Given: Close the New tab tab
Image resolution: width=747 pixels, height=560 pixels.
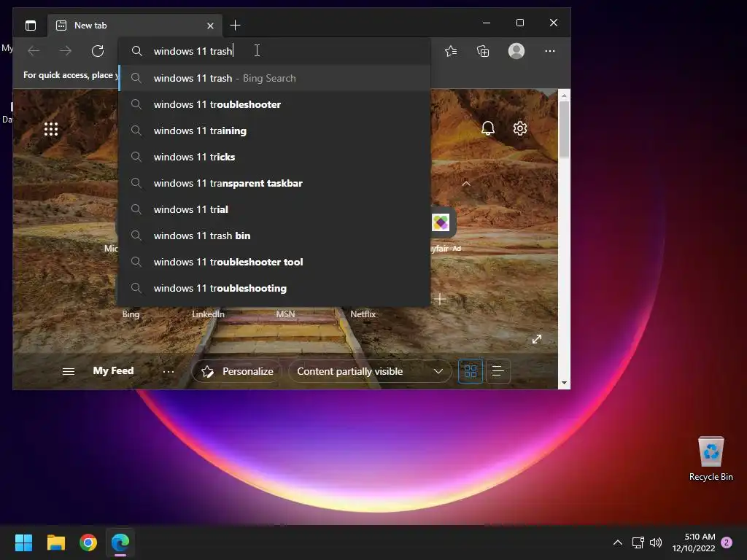Looking at the screenshot, I should tap(210, 26).
